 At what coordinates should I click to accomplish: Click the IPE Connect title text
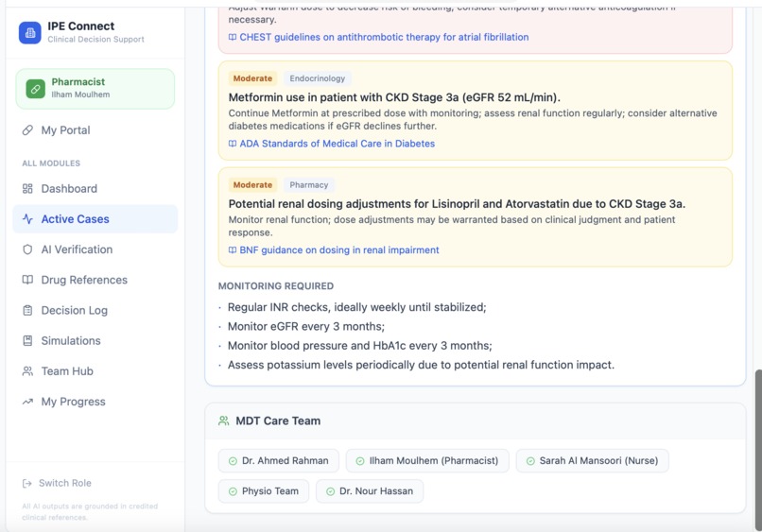(x=81, y=26)
